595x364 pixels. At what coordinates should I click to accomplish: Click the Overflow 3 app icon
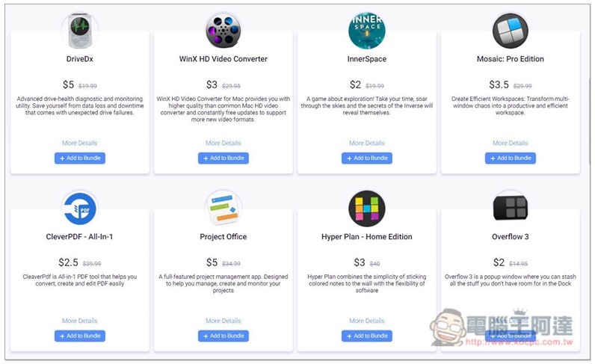[x=511, y=208]
